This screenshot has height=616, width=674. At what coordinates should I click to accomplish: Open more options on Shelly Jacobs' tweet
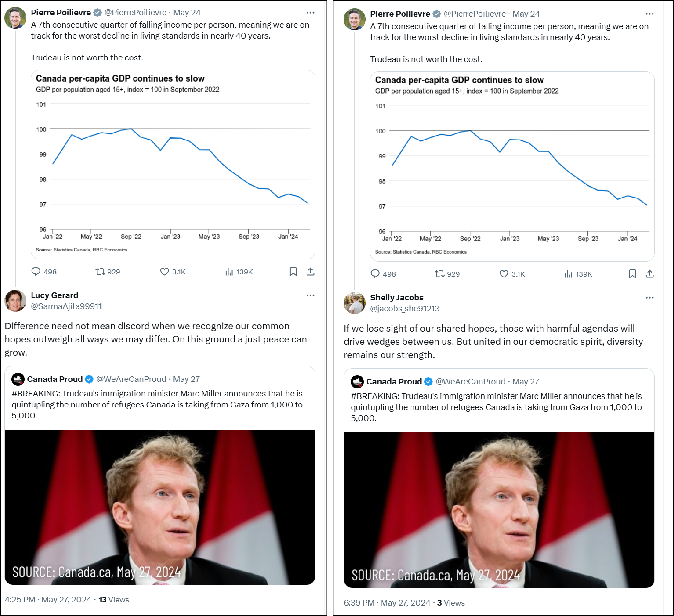[650, 297]
